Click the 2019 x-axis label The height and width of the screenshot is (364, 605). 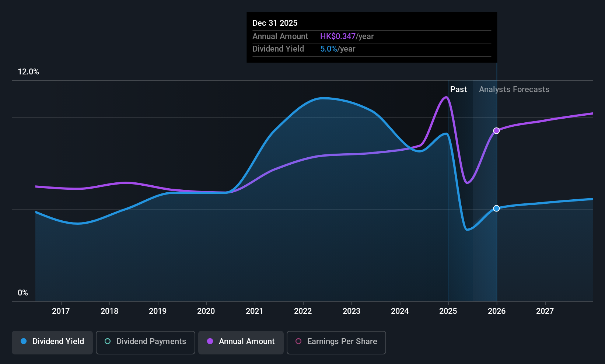[x=158, y=311]
